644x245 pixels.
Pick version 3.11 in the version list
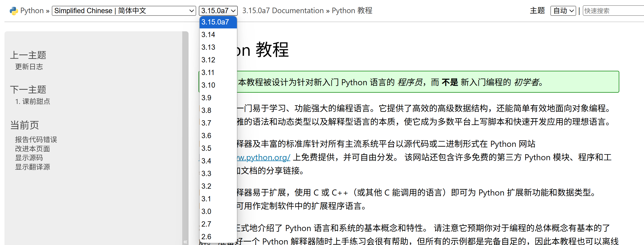tap(218, 72)
